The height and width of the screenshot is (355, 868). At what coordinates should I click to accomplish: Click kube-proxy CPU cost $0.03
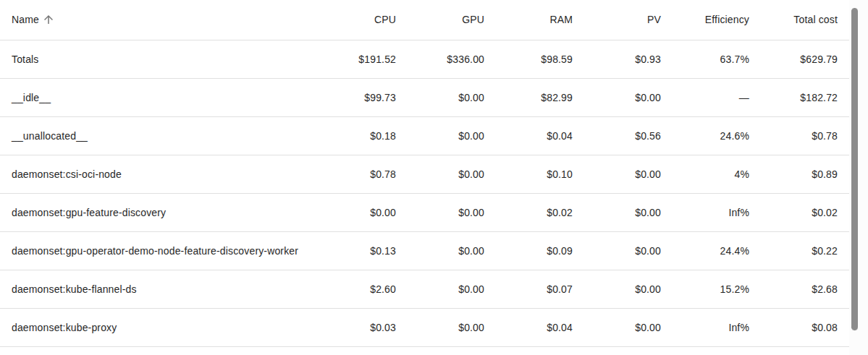[x=383, y=328]
